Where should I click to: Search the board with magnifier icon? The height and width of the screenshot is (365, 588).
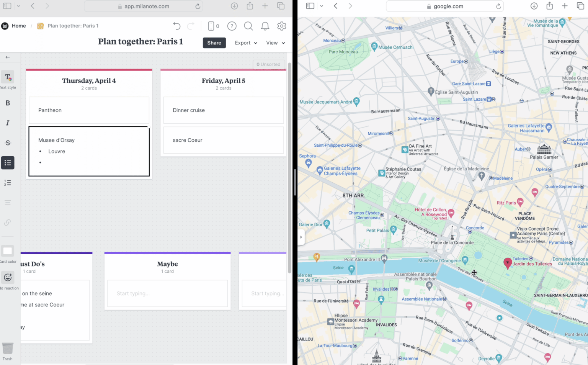[248, 26]
